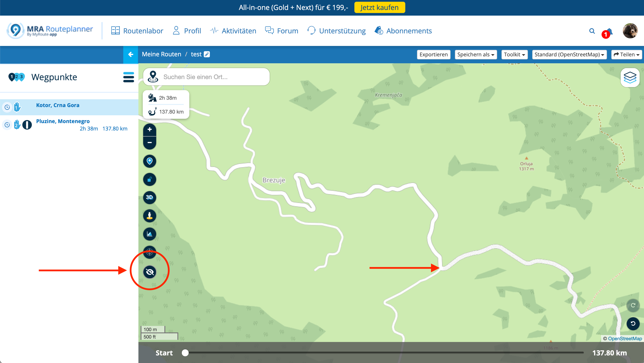Zoom in the map with plus button
Image resolution: width=644 pixels, height=363 pixels.
(x=149, y=130)
